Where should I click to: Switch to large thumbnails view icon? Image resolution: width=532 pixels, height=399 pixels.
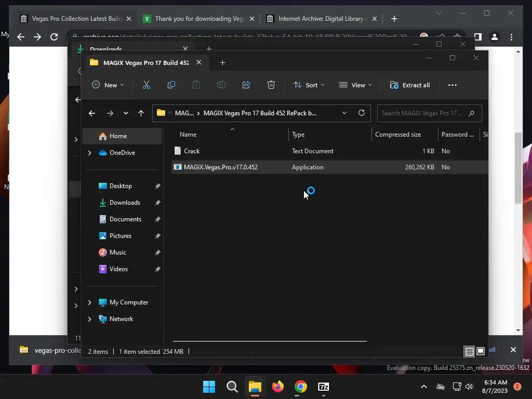tap(481, 351)
